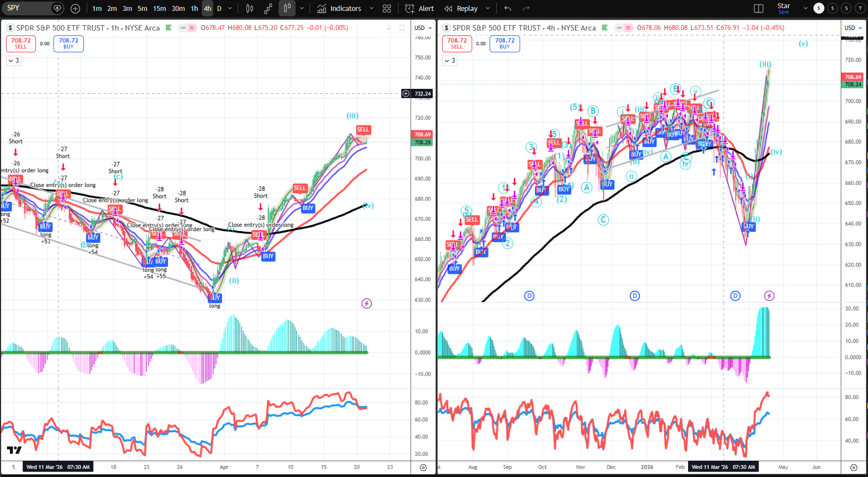Choose the 1h timeframe

(x=194, y=9)
